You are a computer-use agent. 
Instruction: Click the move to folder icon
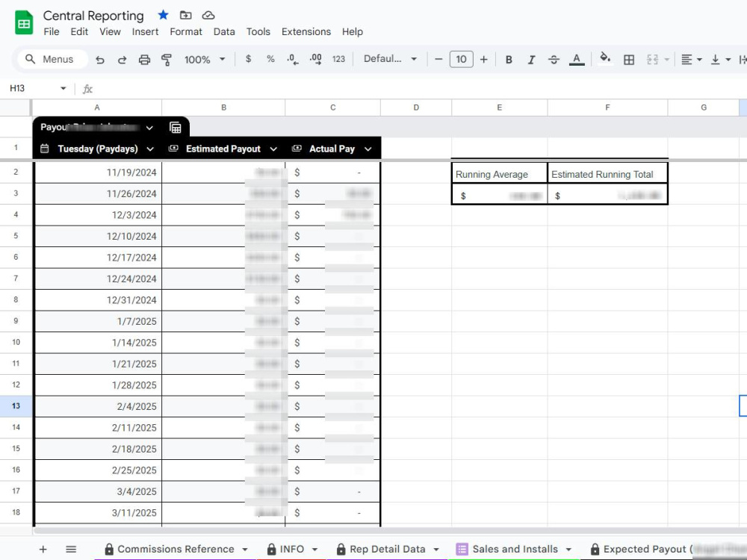point(186,15)
